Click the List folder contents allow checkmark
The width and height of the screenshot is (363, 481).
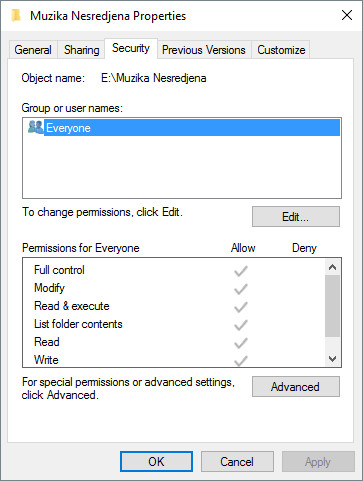pos(241,325)
